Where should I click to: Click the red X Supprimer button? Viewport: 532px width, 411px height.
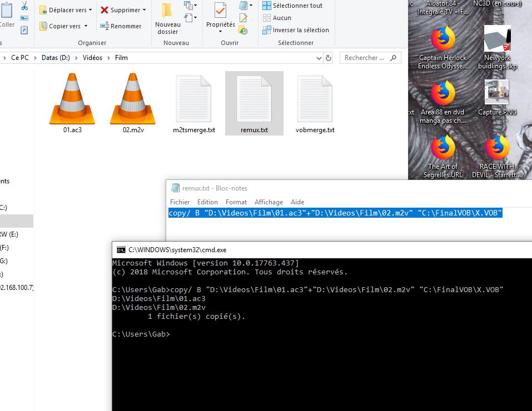pyautogui.click(x=121, y=10)
